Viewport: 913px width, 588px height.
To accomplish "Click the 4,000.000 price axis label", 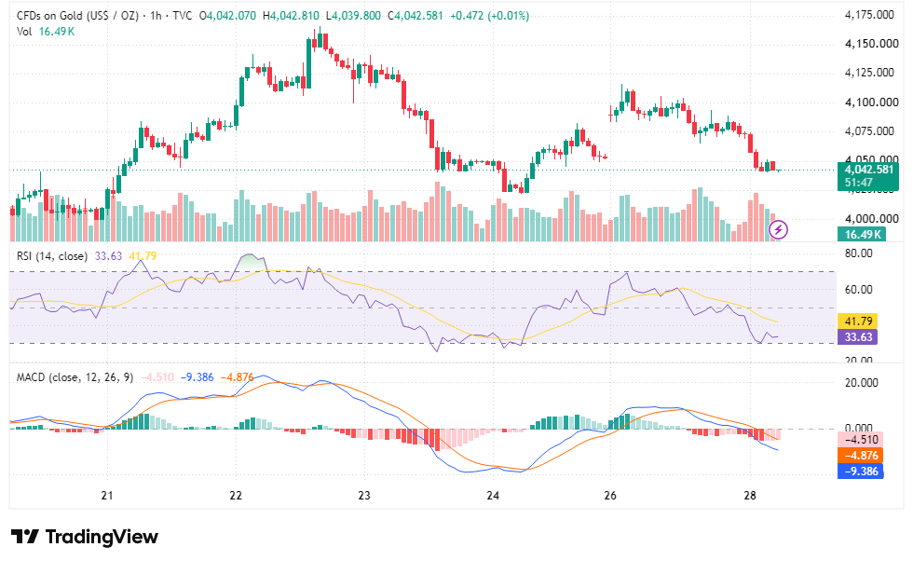I will (872, 219).
